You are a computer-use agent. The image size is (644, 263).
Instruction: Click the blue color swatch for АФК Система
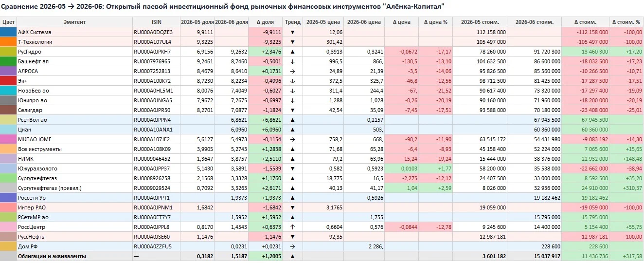[x=8, y=32]
